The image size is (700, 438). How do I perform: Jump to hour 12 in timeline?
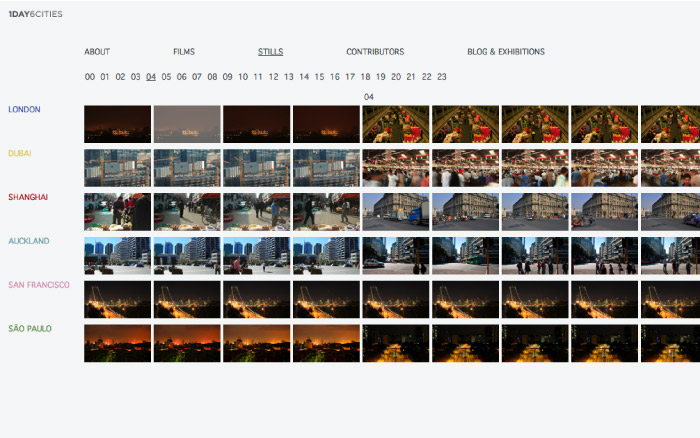point(273,77)
